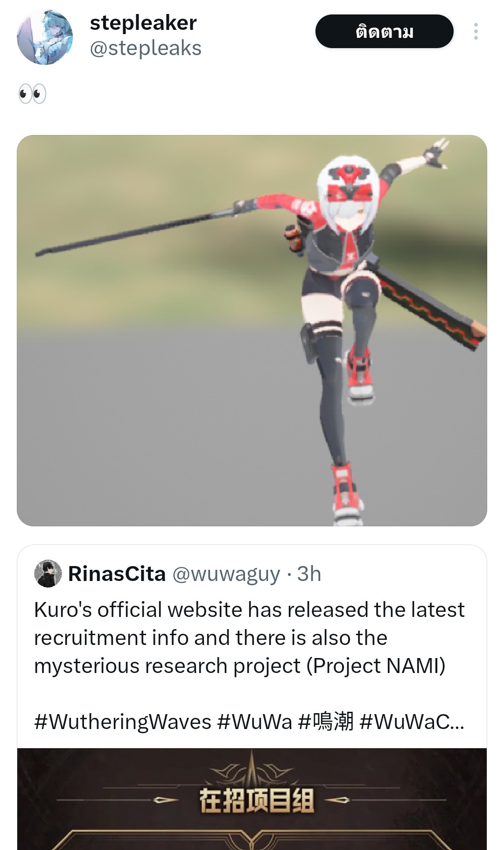The height and width of the screenshot is (850, 504).
Task: Open quoted tweet text about Project NAMI
Action: [249, 637]
